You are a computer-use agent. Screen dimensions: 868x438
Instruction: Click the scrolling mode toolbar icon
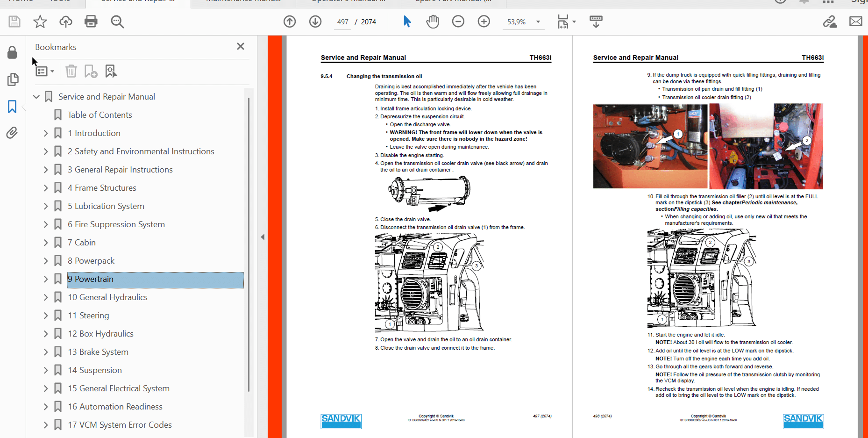point(596,22)
